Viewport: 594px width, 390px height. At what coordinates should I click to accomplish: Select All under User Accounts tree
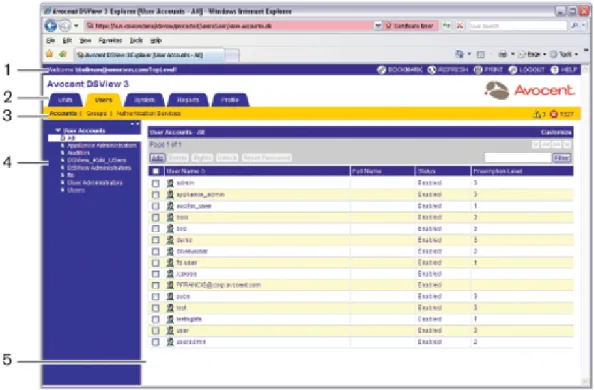(71, 138)
